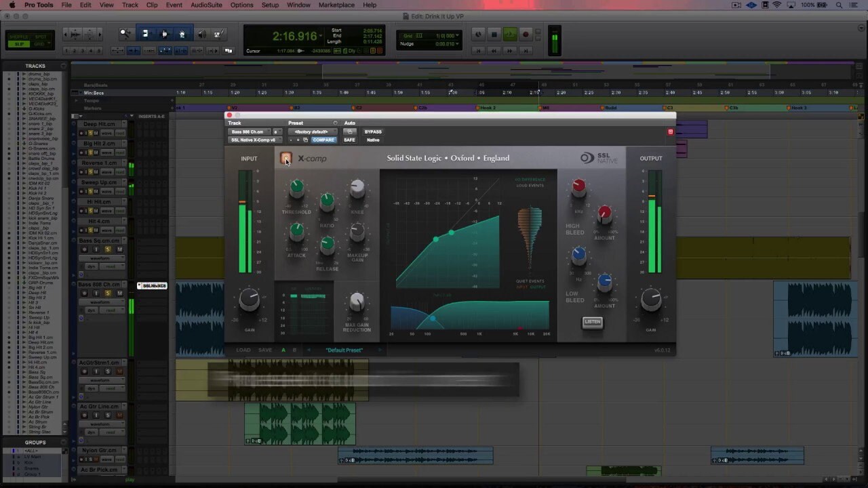Mute the Bass 808 Ch.cm track

[119, 293]
